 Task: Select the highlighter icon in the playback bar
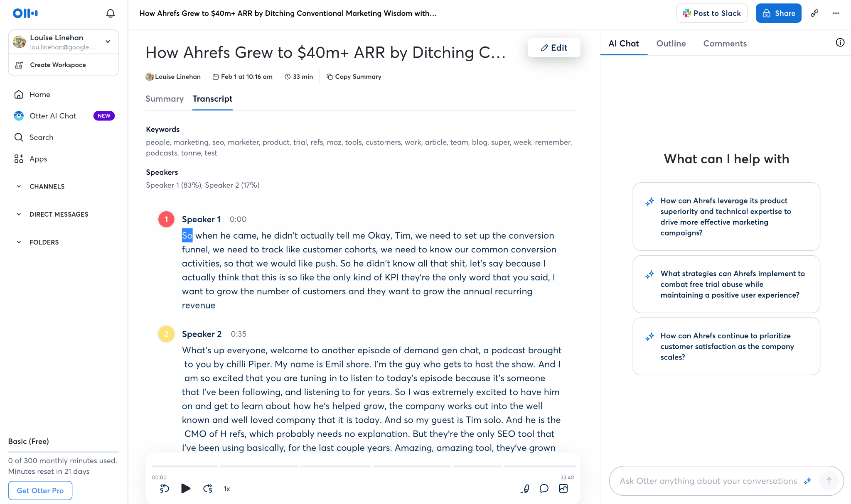[525, 489]
